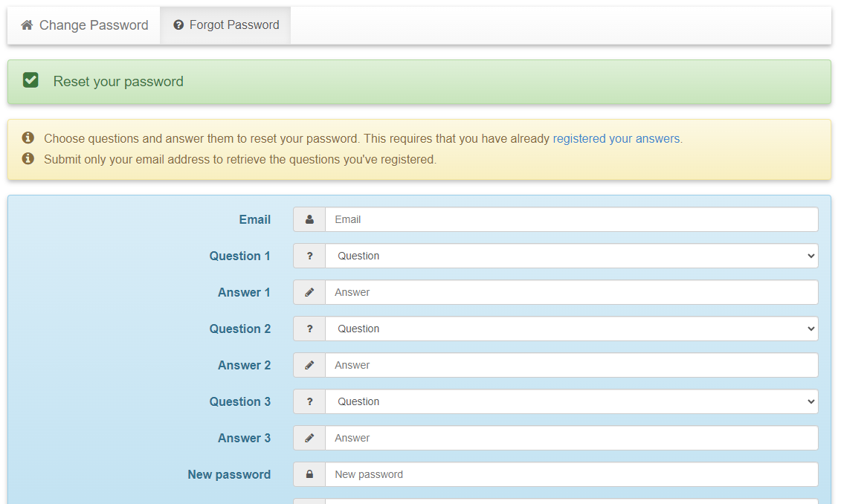Click the pencil icon beside Answer 3
The height and width of the screenshot is (504, 841).
click(309, 438)
